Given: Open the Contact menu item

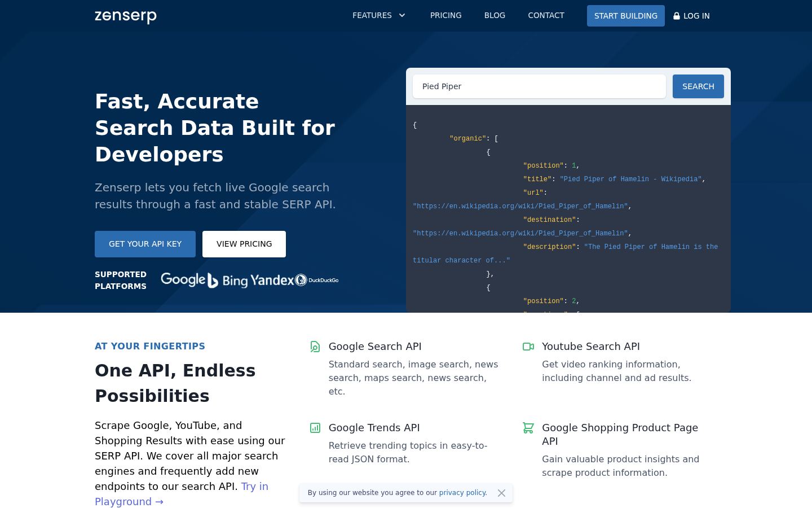Looking at the screenshot, I should tap(546, 15).
